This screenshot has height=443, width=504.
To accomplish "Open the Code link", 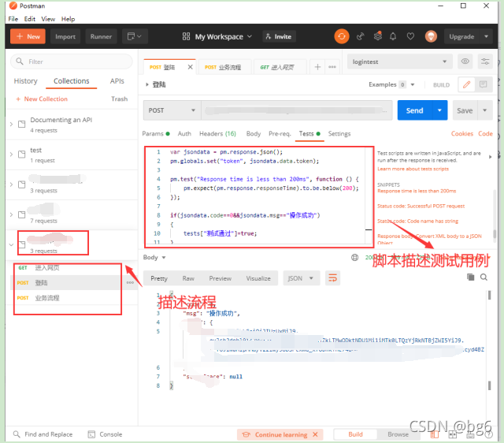I will (x=485, y=133).
